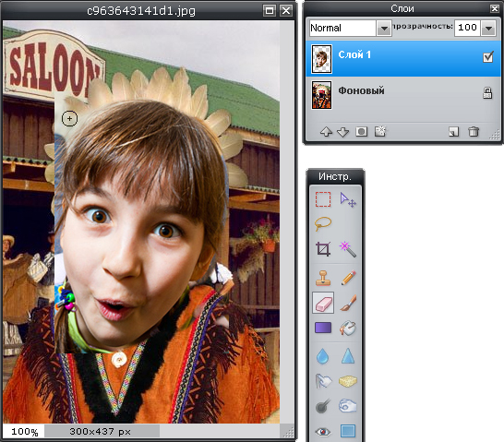Activate the Crop tool
The width and height of the screenshot is (504, 442).
pyautogui.click(x=323, y=248)
